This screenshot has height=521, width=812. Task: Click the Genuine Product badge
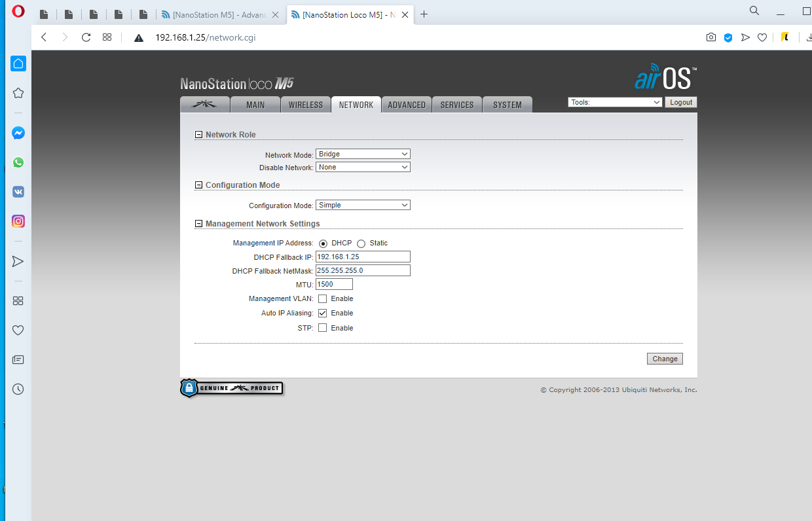pos(232,388)
